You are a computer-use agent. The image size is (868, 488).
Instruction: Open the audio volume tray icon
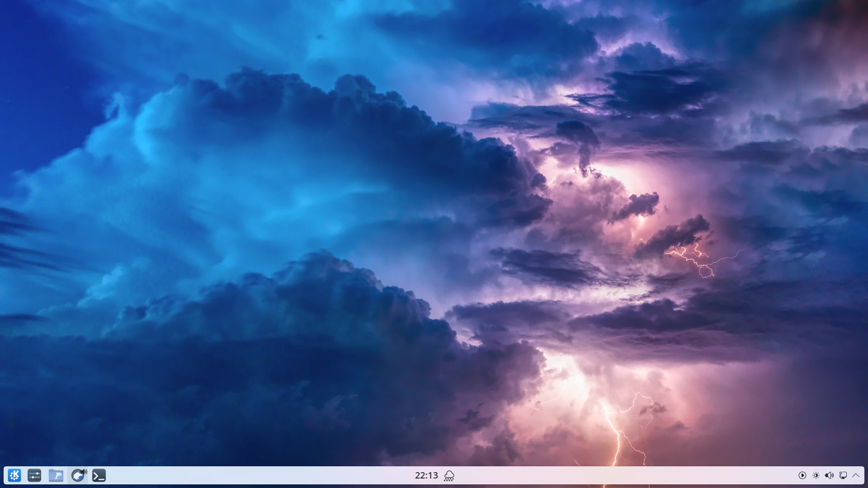[x=829, y=475]
